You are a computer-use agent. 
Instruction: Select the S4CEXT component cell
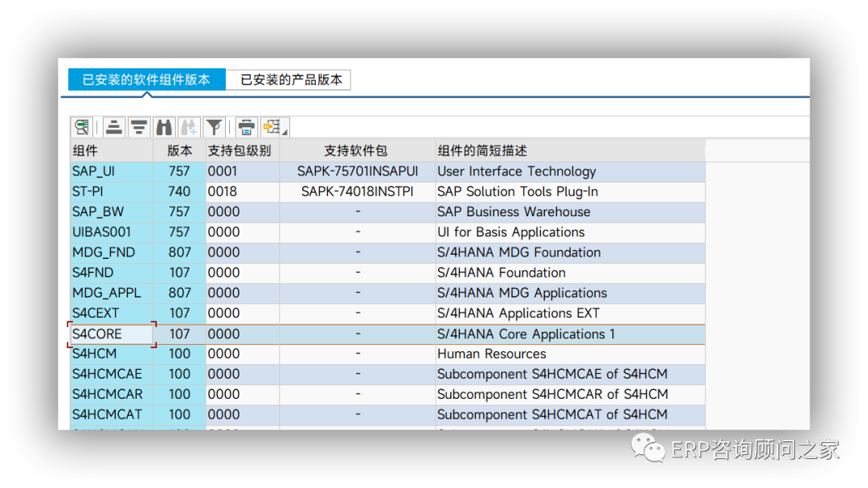112,313
